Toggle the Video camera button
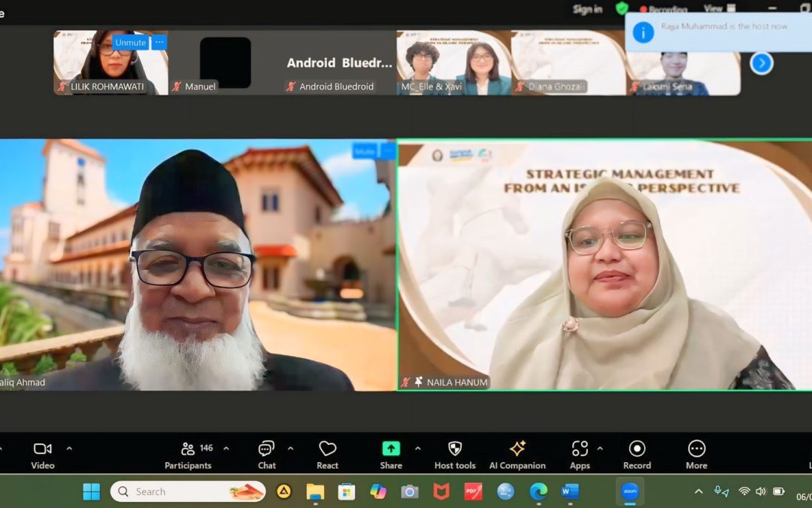Viewport: 812px width, 508px height. [x=42, y=455]
